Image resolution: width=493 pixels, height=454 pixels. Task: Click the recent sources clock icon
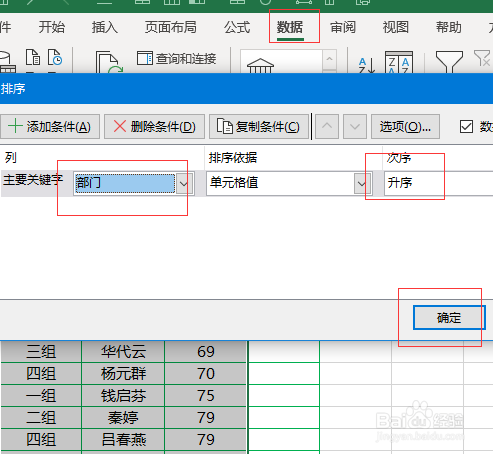(x=55, y=57)
